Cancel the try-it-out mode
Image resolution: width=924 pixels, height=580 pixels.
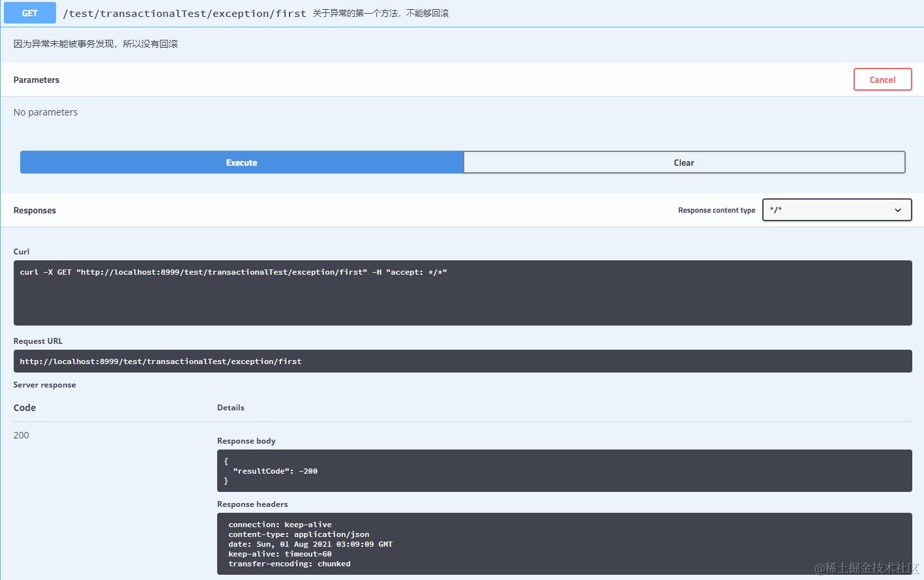(x=882, y=80)
